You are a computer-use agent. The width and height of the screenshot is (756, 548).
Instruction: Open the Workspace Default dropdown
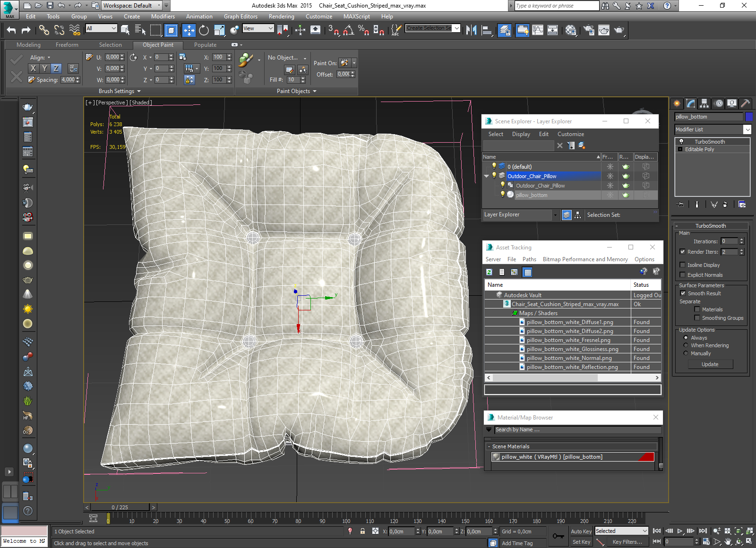132,6
